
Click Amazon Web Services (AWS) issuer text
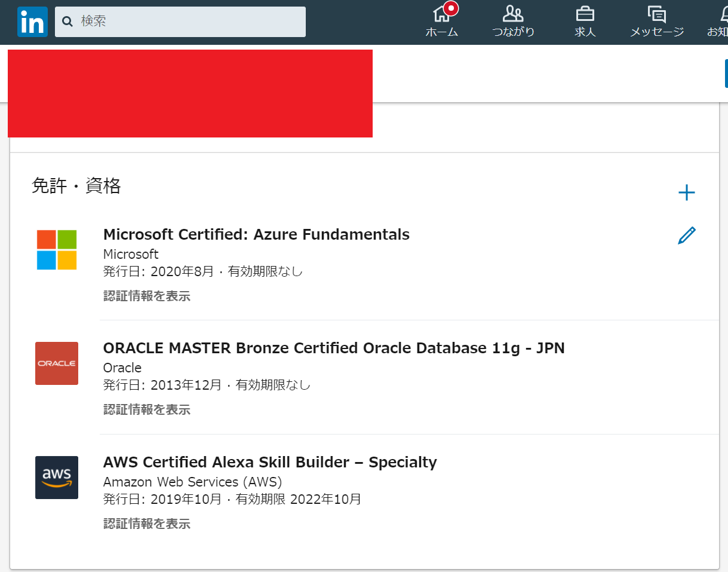192,482
